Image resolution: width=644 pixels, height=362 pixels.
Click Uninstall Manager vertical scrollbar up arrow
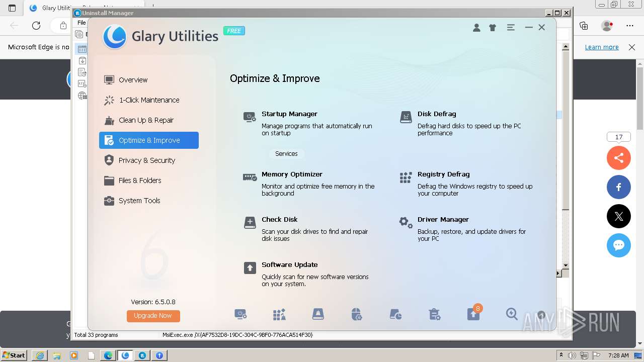tap(566, 47)
